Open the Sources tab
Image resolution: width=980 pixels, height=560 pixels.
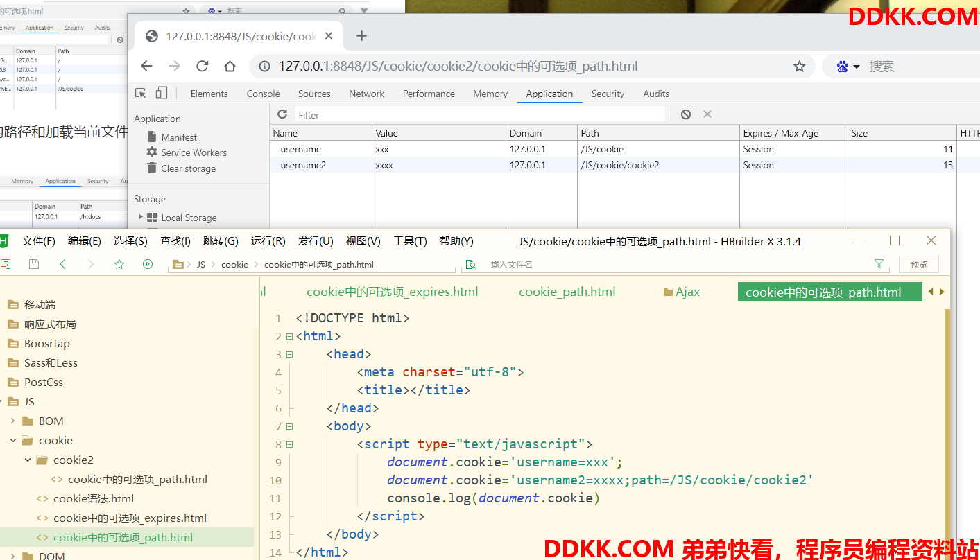[x=314, y=94]
